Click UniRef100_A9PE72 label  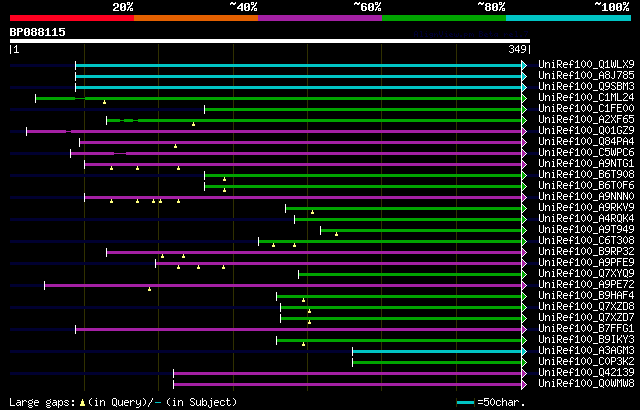pyautogui.click(x=586, y=285)
